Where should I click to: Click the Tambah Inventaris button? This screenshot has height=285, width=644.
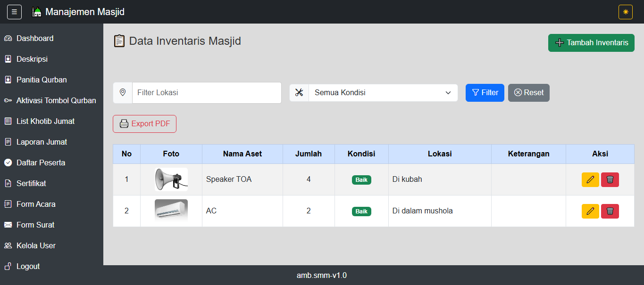coord(591,42)
